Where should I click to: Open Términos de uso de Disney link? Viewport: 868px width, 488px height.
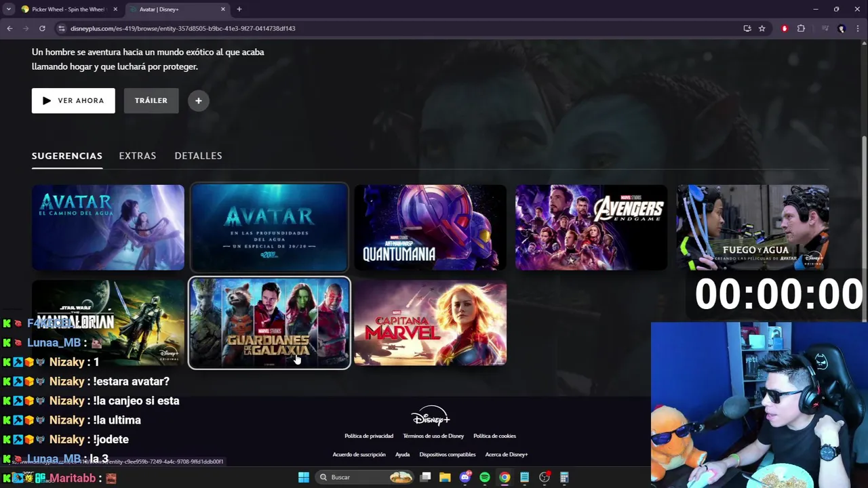(433, 436)
